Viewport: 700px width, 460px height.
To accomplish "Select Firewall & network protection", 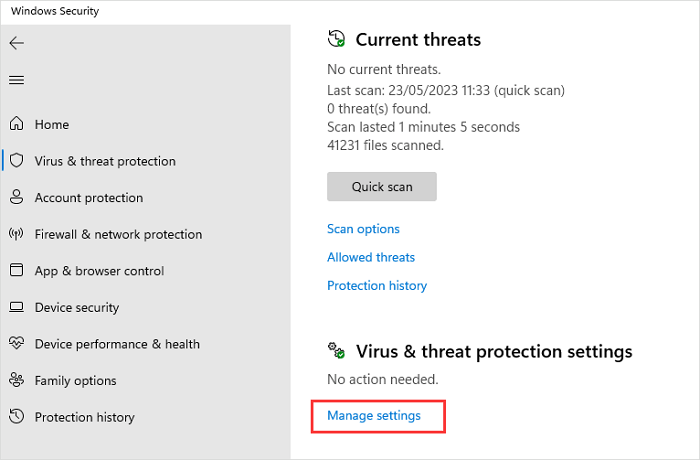I will [118, 234].
